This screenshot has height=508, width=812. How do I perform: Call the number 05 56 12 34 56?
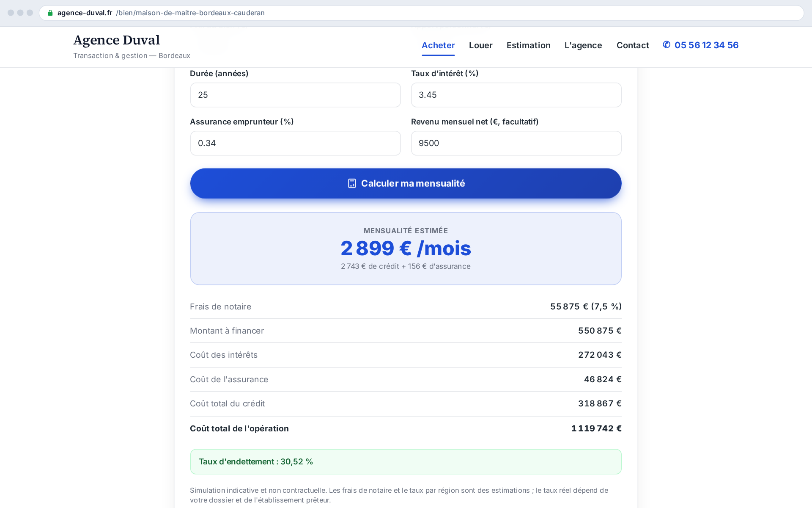coord(706,45)
